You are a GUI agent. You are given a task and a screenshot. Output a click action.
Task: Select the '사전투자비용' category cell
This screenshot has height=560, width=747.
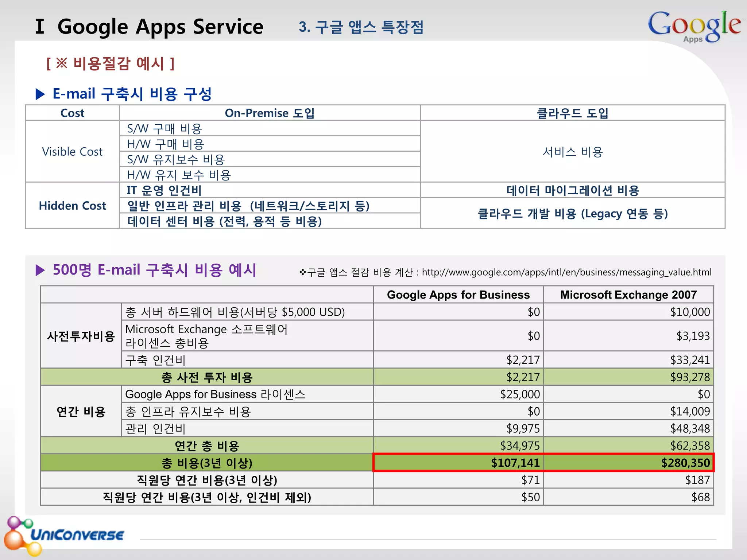click(x=81, y=336)
